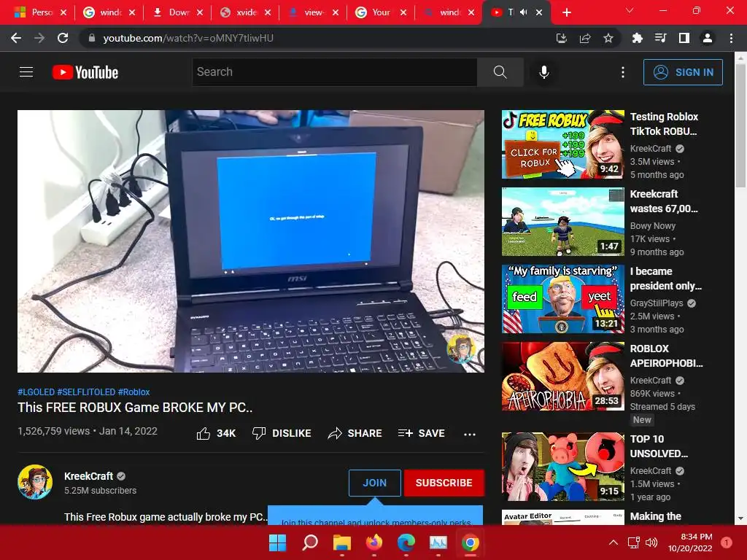This screenshot has height=560, width=747.
Task: Bookmark this page with the star icon
Action: (608, 38)
